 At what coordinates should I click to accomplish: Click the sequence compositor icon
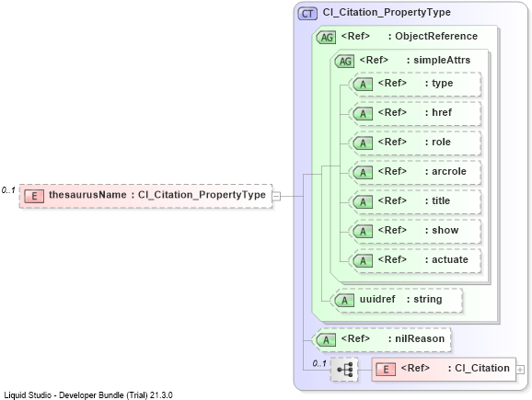click(x=344, y=369)
